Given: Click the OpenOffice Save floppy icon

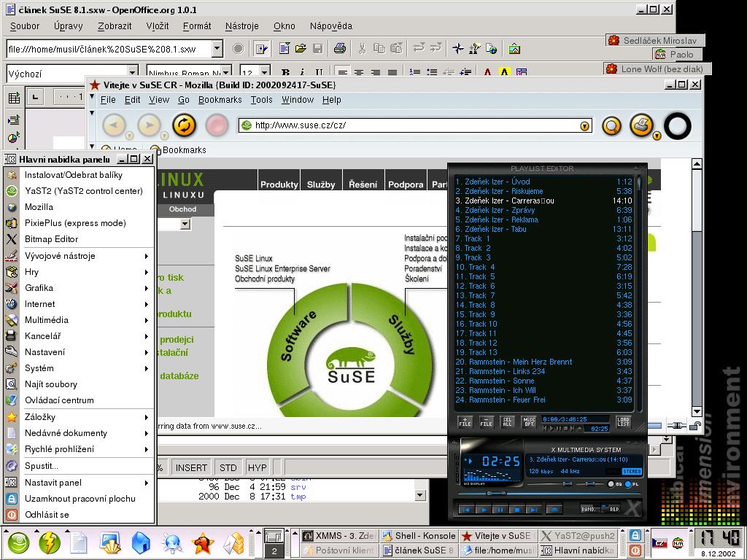Looking at the screenshot, I should click(318, 49).
